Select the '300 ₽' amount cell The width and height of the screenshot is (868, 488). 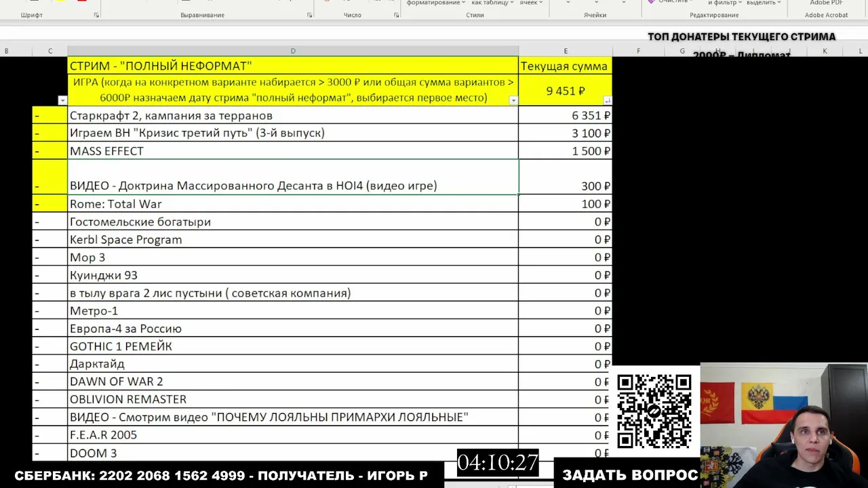tap(566, 177)
